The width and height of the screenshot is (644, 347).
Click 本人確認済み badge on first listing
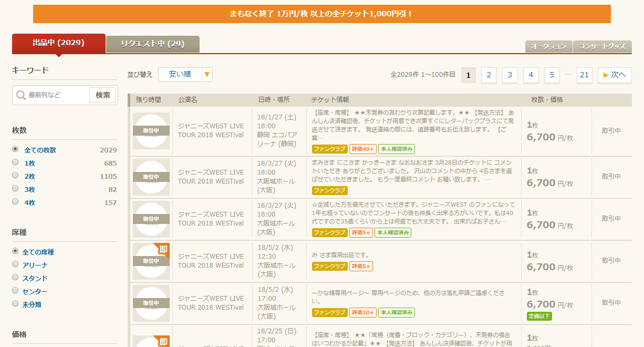pyautogui.click(x=396, y=149)
